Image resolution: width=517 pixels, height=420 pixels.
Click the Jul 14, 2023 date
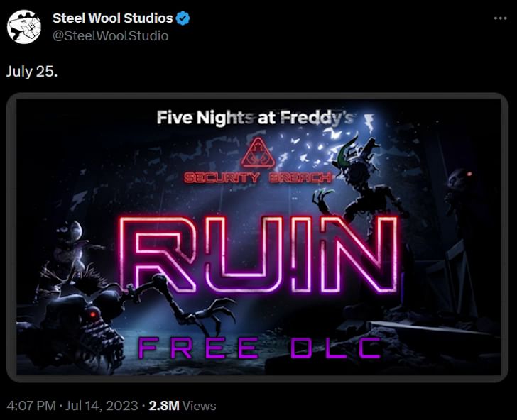pos(102,406)
